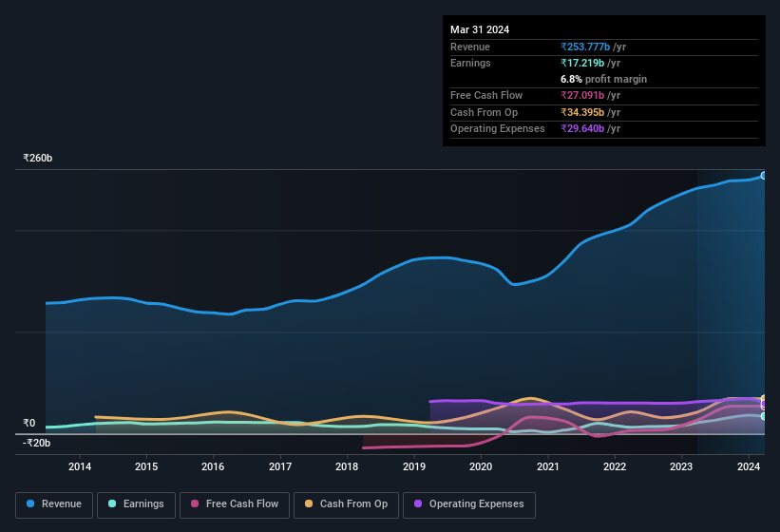Screen dimensions: 780x532
Task: Click the ₹0 y-axis label
Action: [29, 423]
